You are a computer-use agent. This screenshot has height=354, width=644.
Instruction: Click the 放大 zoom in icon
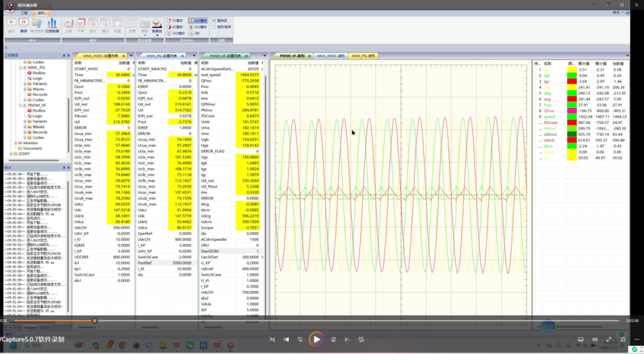coord(93,23)
